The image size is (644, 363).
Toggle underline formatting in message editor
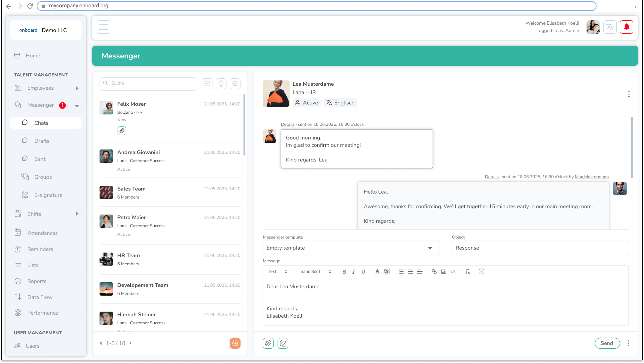tap(363, 272)
